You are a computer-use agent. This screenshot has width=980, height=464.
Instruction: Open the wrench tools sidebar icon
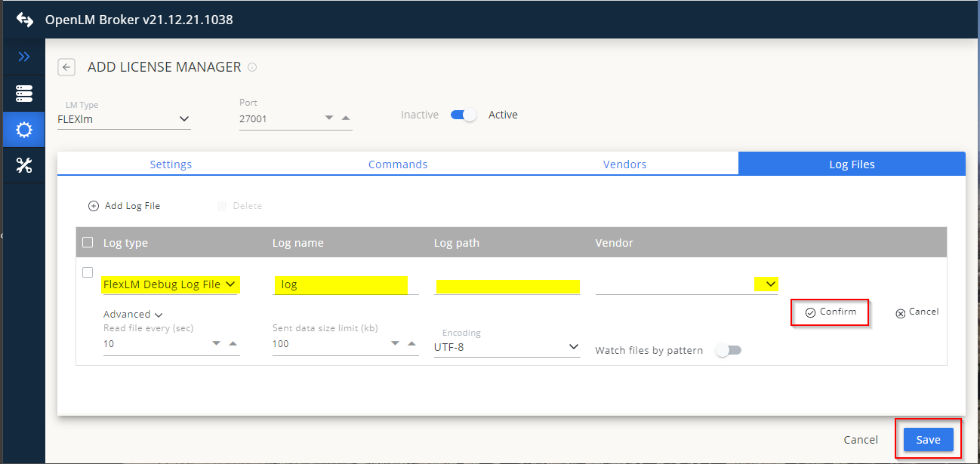24,166
